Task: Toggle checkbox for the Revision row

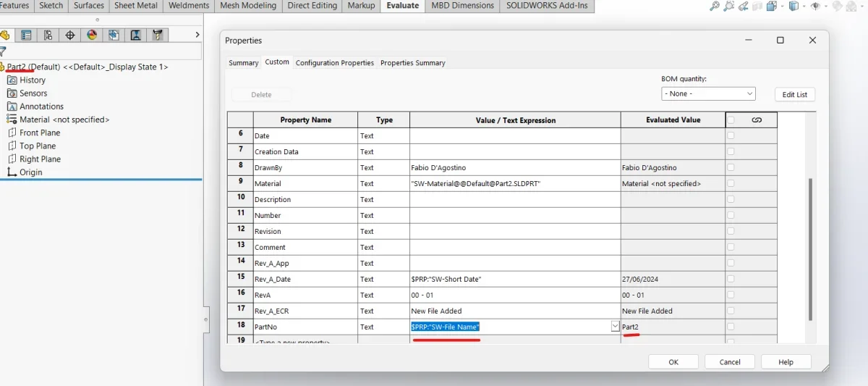Action: pyautogui.click(x=731, y=231)
